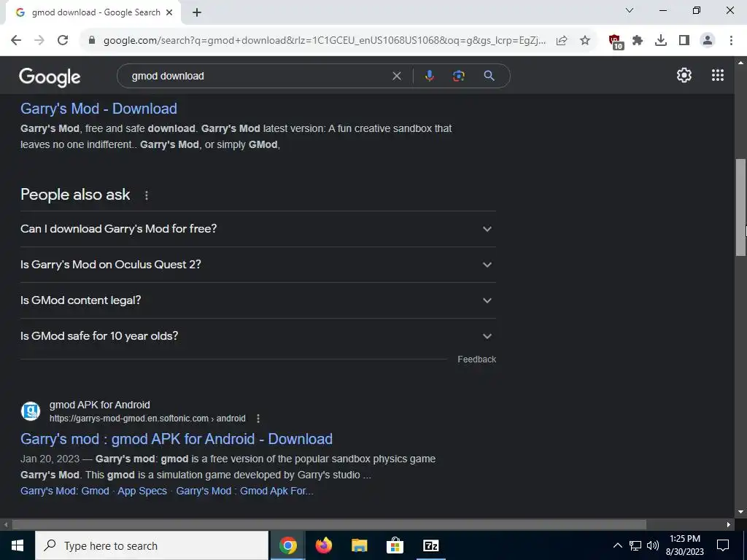Clear the search box with the X

[396, 76]
